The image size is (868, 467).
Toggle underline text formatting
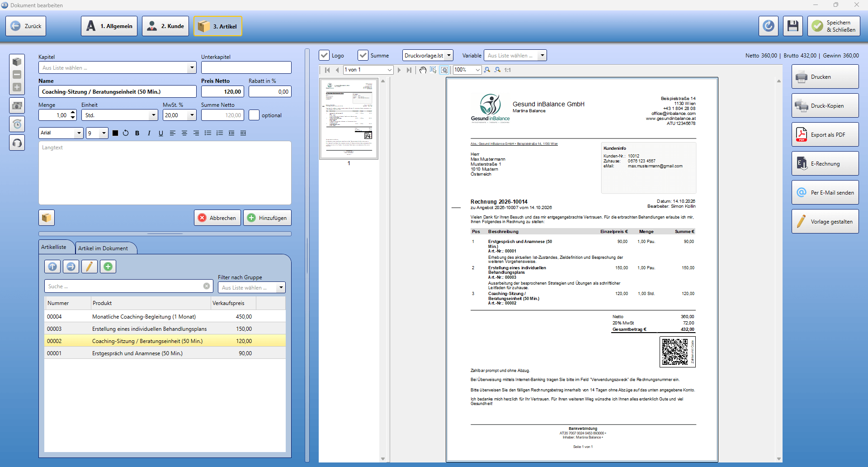click(x=160, y=133)
